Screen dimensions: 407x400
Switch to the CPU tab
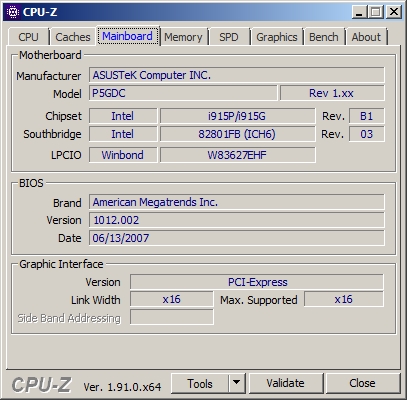[28, 37]
